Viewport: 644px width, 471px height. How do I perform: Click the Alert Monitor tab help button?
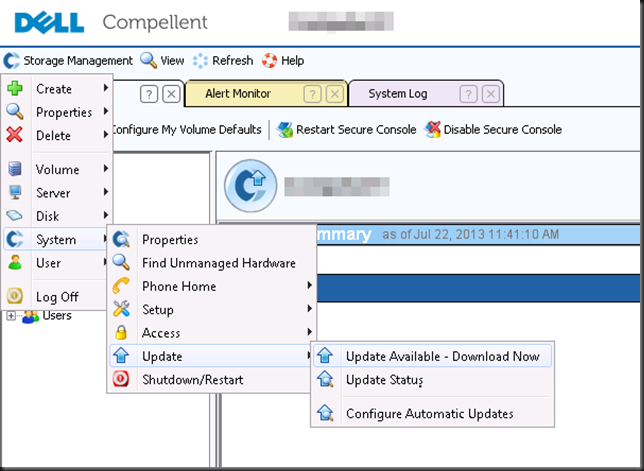[x=313, y=94]
